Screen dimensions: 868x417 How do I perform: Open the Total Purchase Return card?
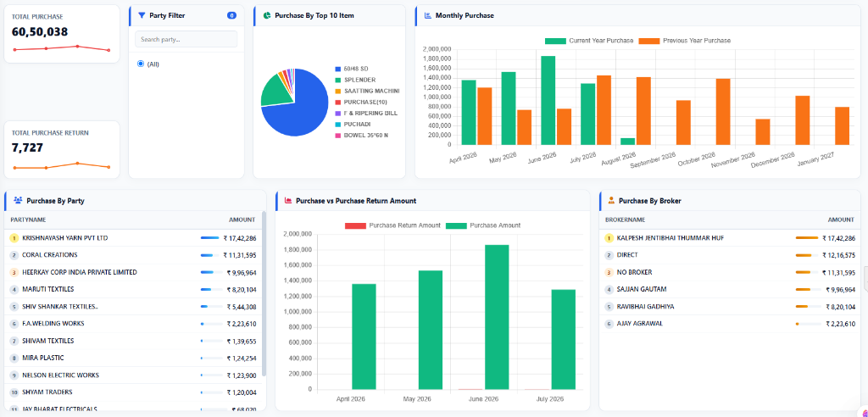click(x=62, y=149)
